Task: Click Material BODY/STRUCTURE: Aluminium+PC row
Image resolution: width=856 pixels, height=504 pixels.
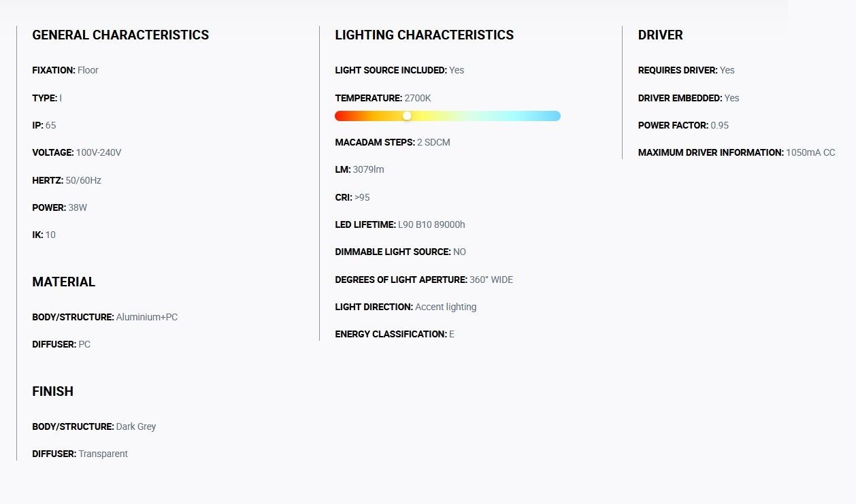Action: [105, 317]
